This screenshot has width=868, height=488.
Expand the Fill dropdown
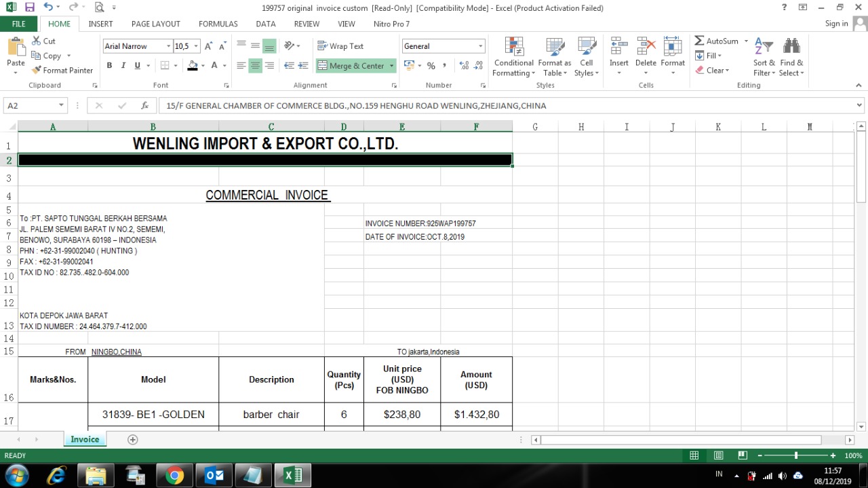tap(719, 56)
